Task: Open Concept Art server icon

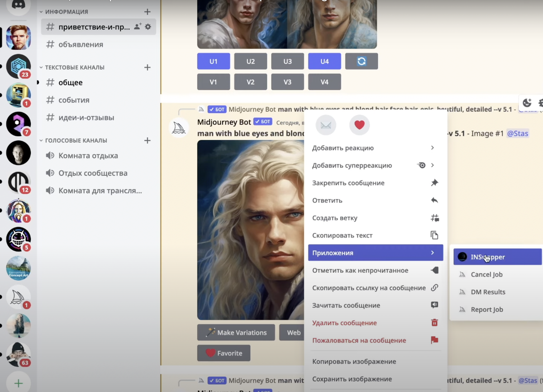Action: (x=19, y=268)
